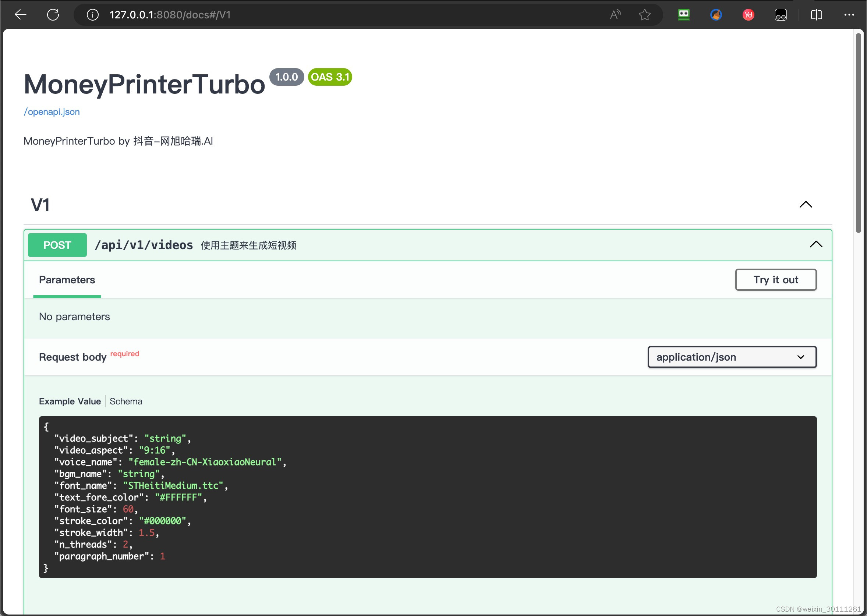Click the Try it out button

(x=775, y=280)
